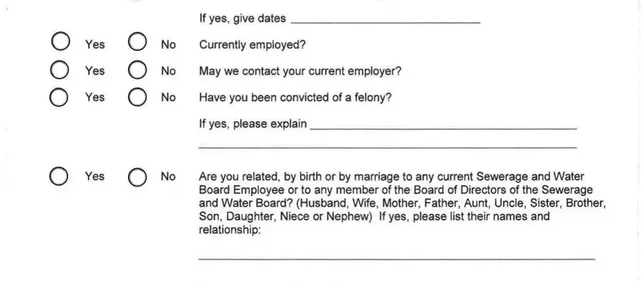
Task: Click the 'If yes, give dates' label
Action: pyautogui.click(x=242, y=18)
